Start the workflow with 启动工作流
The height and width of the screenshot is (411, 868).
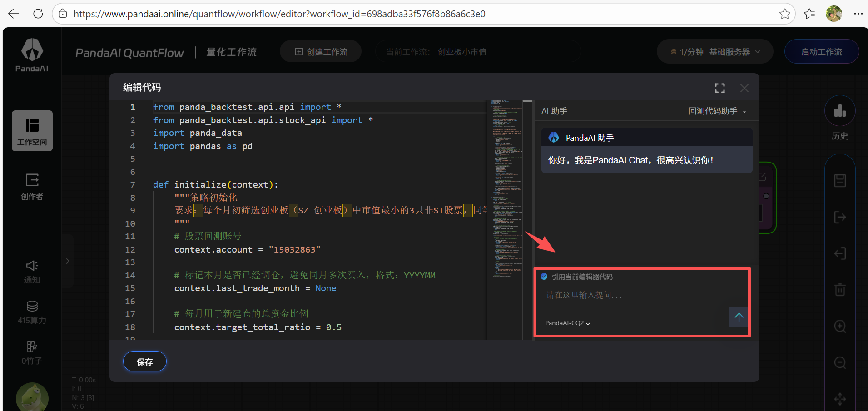pyautogui.click(x=821, y=52)
